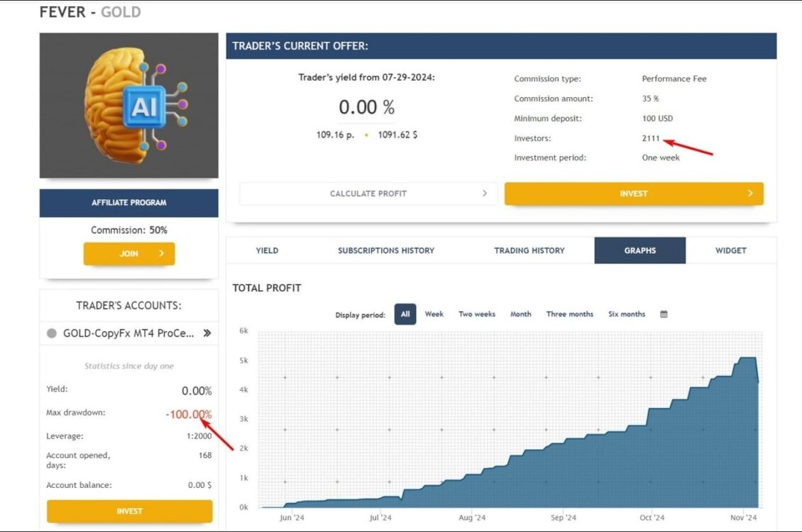Click the 1091.62 $ amount
Screen dimensions: 802x532
397,135
